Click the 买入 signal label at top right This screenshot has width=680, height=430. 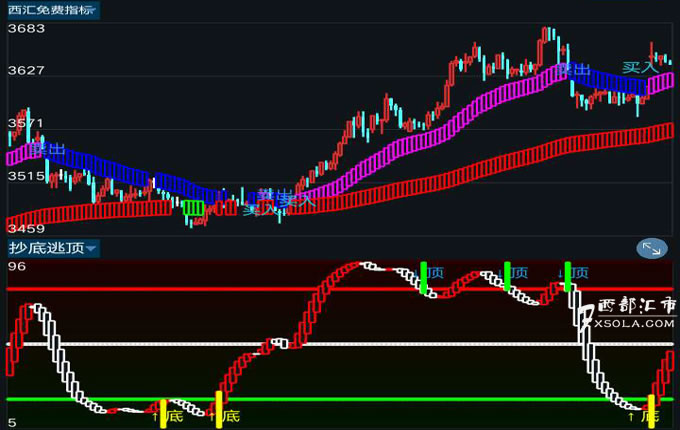click(x=639, y=67)
